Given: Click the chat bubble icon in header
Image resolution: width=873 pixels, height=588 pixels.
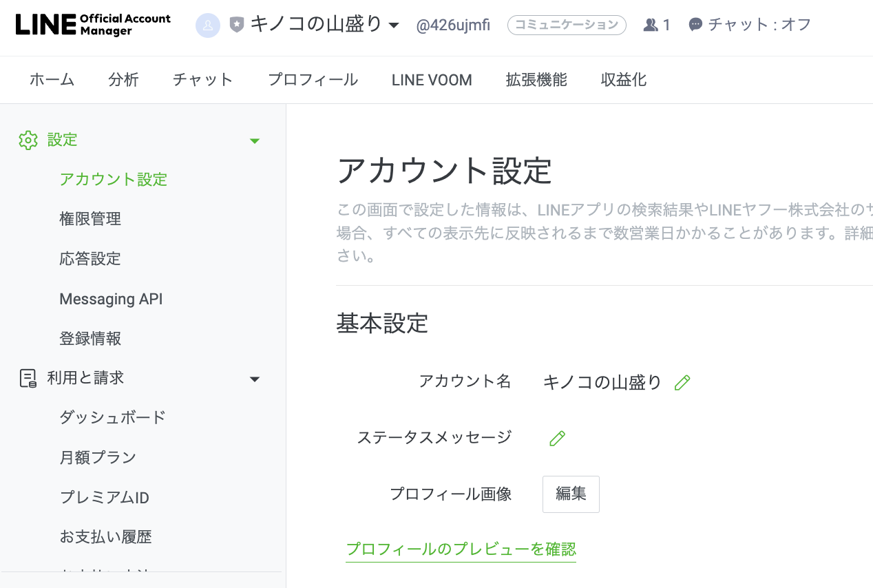Looking at the screenshot, I should click(696, 25).
